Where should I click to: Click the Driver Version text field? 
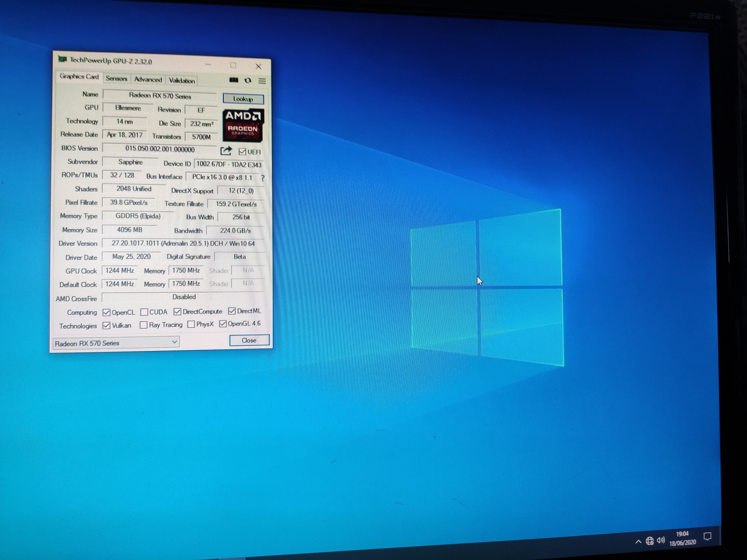pos(183,243)
